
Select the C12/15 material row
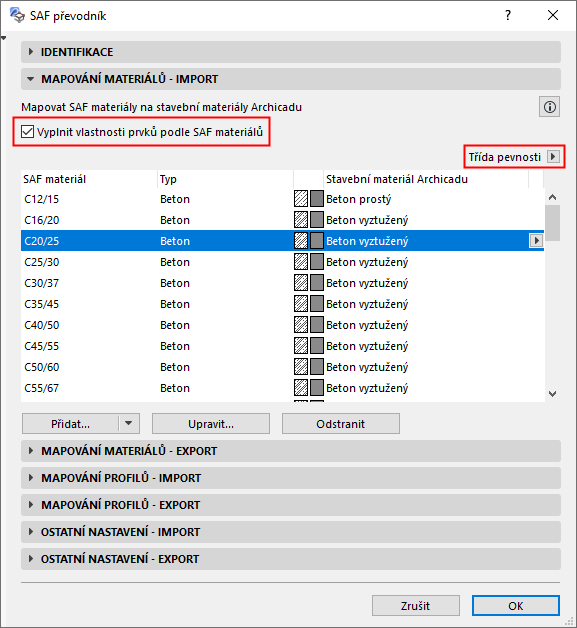[x=282, y=199]
